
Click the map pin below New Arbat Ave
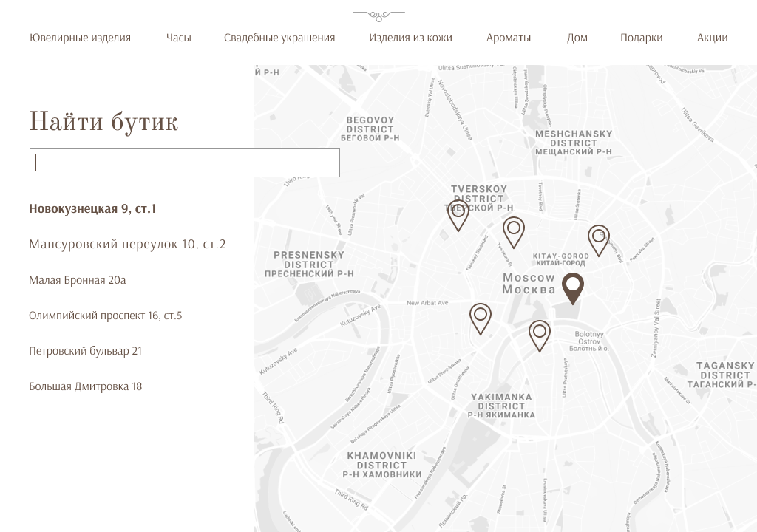[x=481, y=319]
